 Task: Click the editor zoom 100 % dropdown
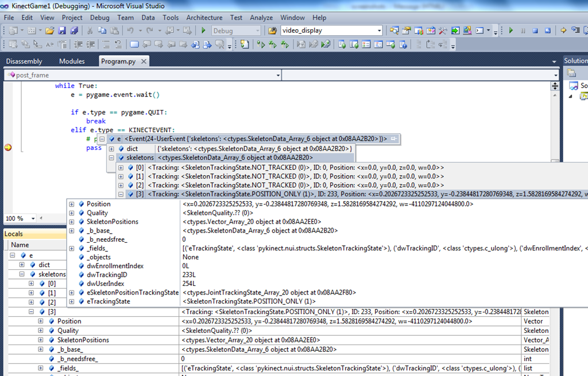[x=33, y=219]
